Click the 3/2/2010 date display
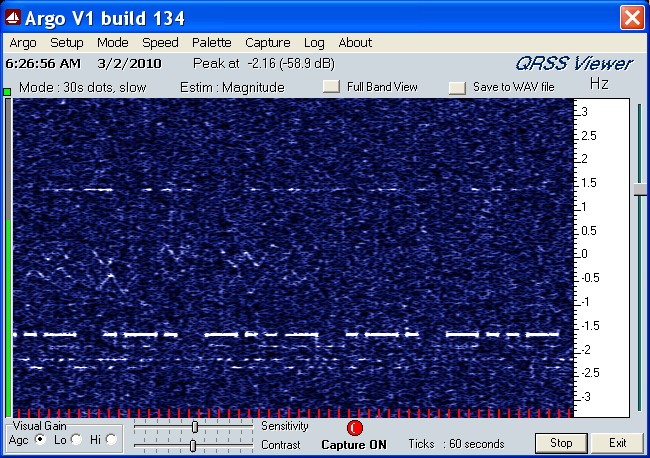 tap(129, 63)
